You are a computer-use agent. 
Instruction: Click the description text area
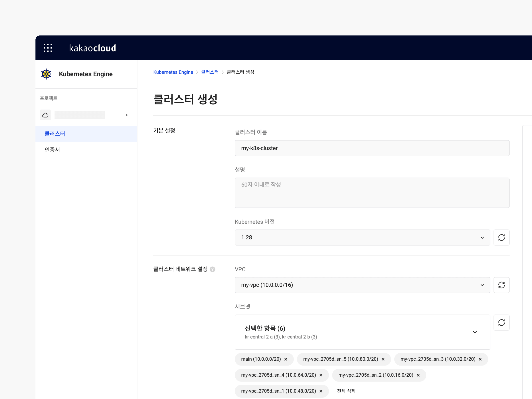coord(372,193)
